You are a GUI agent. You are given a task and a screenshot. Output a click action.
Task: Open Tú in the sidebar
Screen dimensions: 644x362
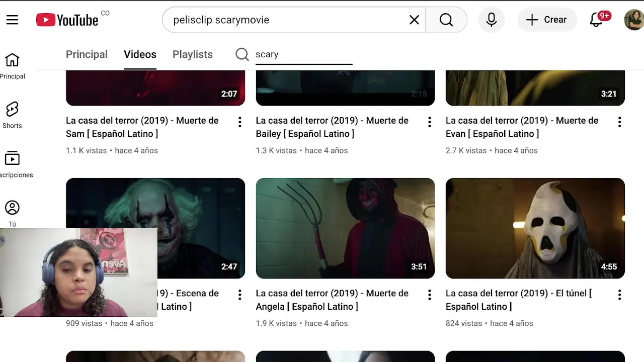click(12, 214)
